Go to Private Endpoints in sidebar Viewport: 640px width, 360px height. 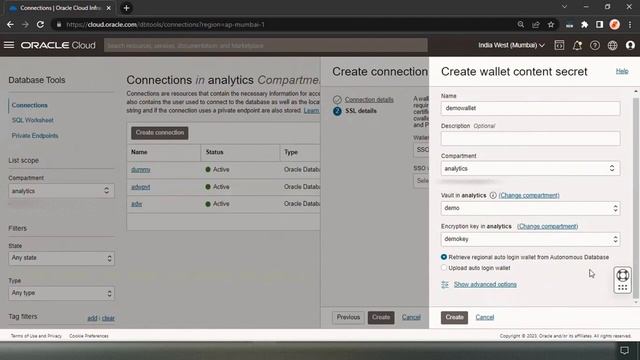35,136
